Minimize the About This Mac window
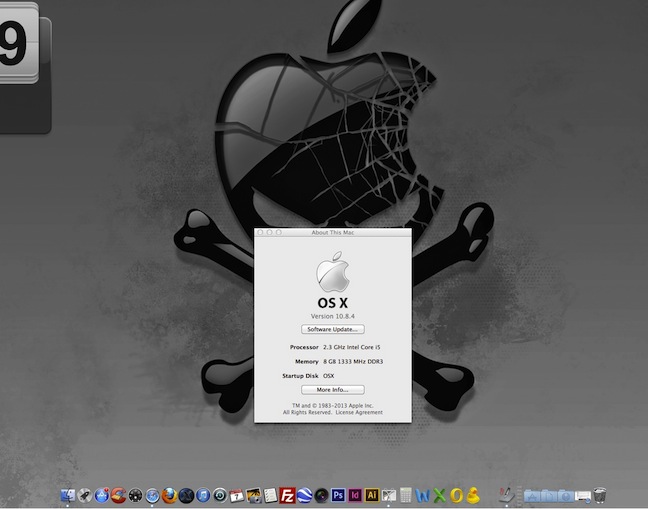Viewport: 648px width, 509px height. (x=269, y=233)
